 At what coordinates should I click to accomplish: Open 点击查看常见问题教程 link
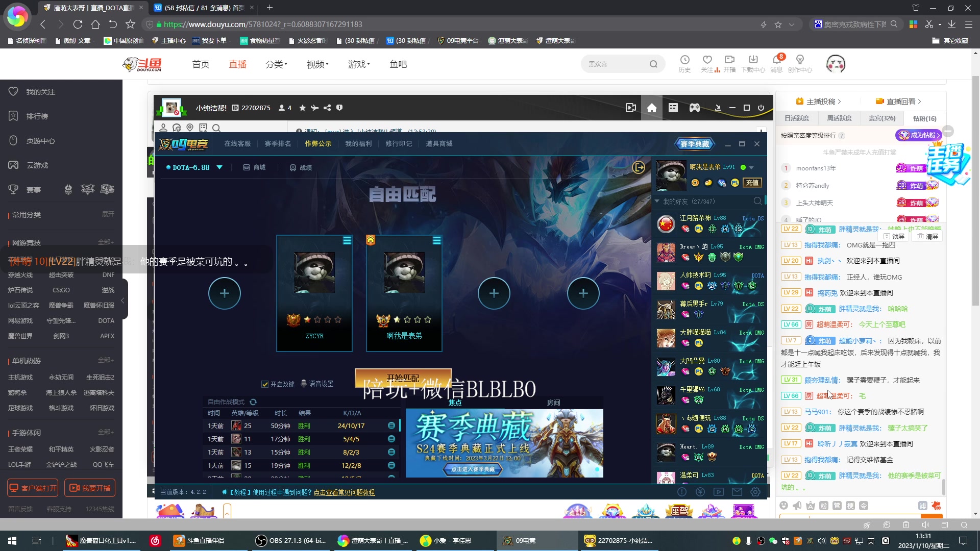pos(344,492)
